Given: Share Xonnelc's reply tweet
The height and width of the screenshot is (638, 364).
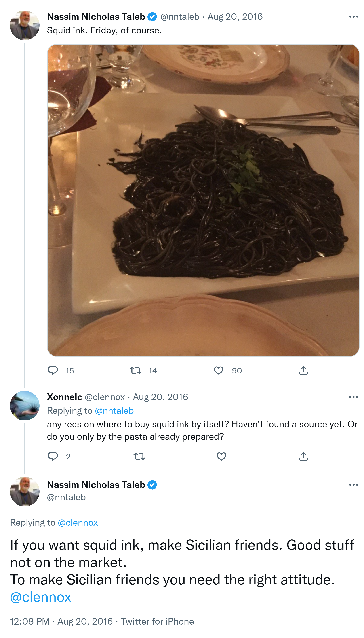Looking at the screenshot, I should [303, 456].
